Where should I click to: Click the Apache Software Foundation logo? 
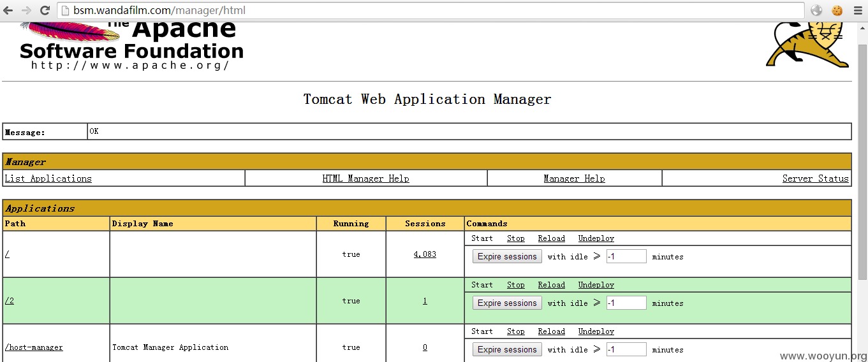point(131,46)
